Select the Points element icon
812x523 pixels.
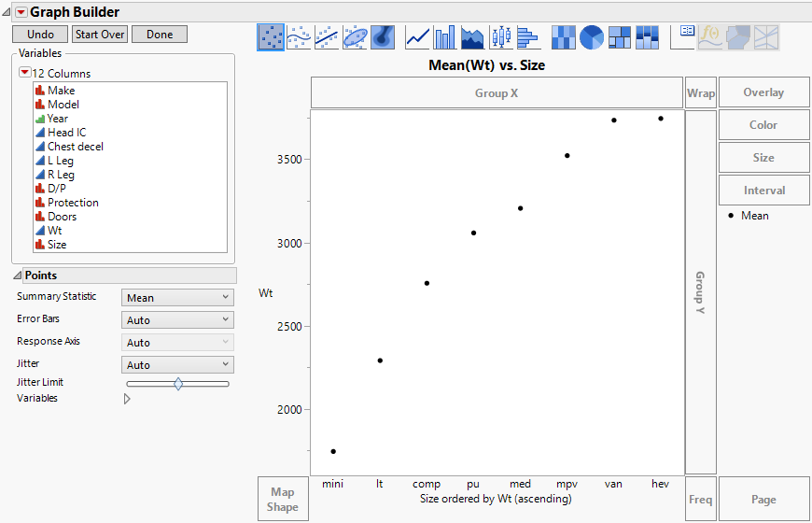pos(271,36)
